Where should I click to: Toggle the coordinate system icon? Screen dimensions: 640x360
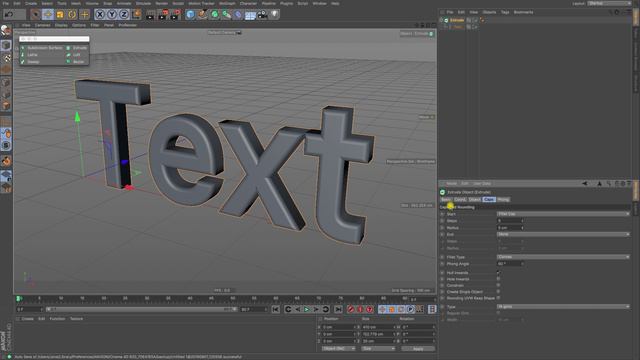tap(136, 15)
